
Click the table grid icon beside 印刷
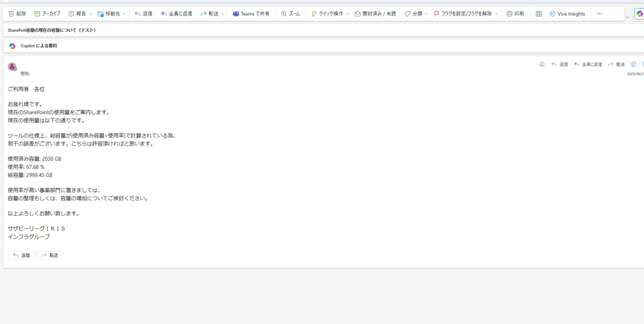[538, 13]
